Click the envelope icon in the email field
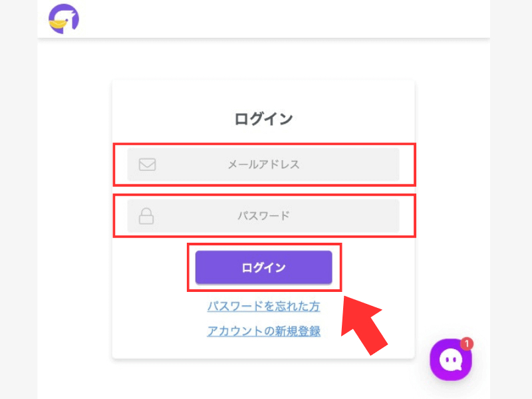This screenshot has height=399, width=532. click(148, 164)
